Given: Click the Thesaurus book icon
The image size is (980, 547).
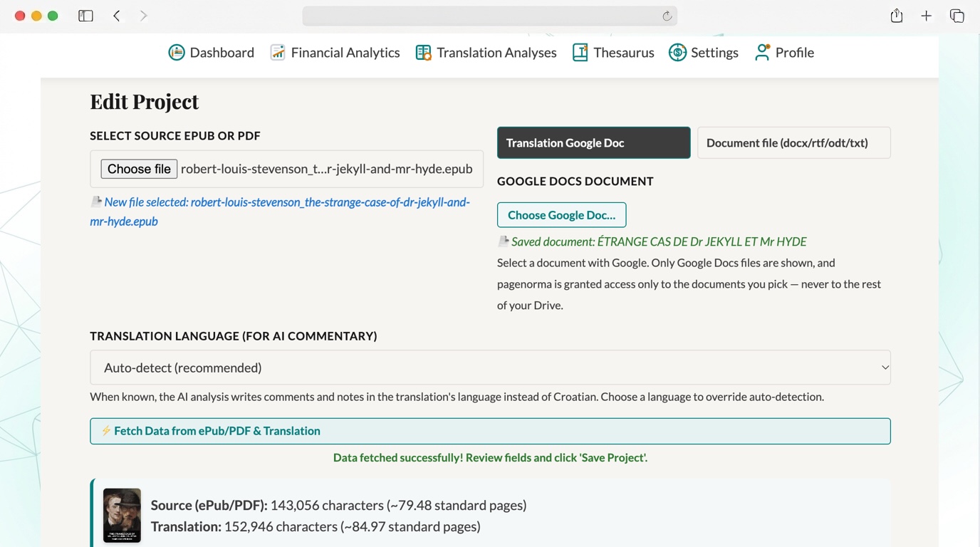Looking at the screenshot, I should pyautogui.click(x=580, y=52).
